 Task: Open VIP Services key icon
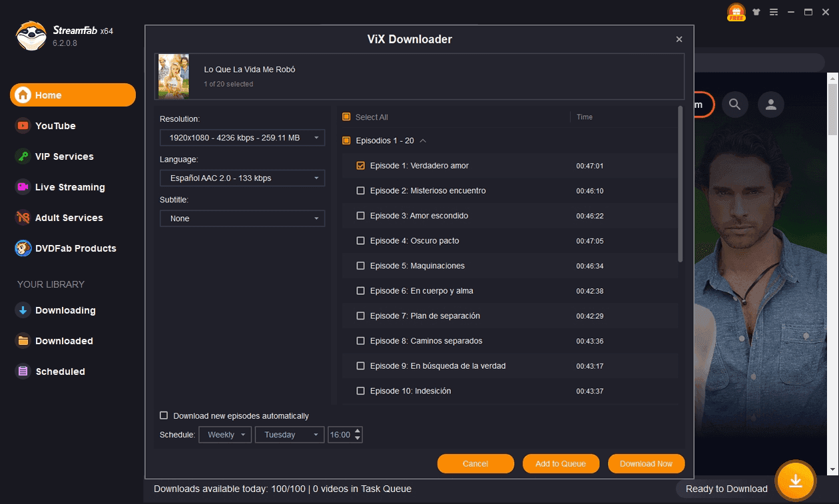[23, 156]
